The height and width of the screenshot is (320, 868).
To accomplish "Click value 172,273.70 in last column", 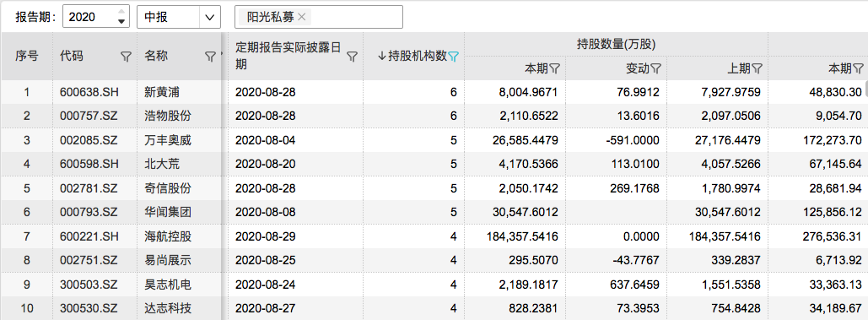I will tap(833, 140).
